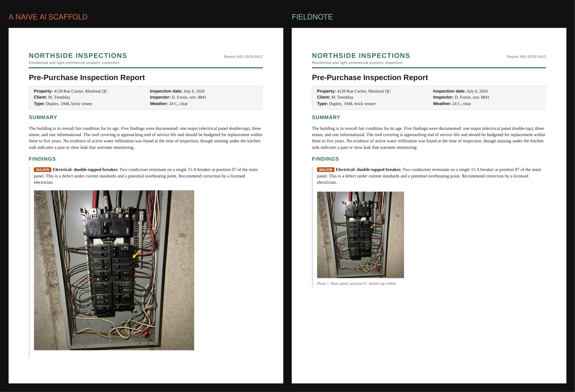Click "Weather: 24 C, clear" in Naive Scaffold page
575x392 pixels.
click(x=169, y=104)
